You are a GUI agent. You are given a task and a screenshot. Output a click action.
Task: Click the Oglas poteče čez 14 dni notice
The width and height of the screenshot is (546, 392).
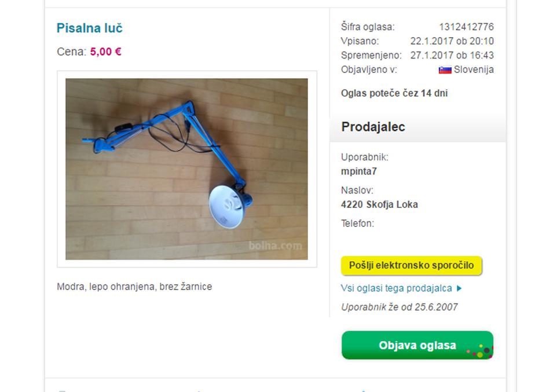tap(394, 93)
